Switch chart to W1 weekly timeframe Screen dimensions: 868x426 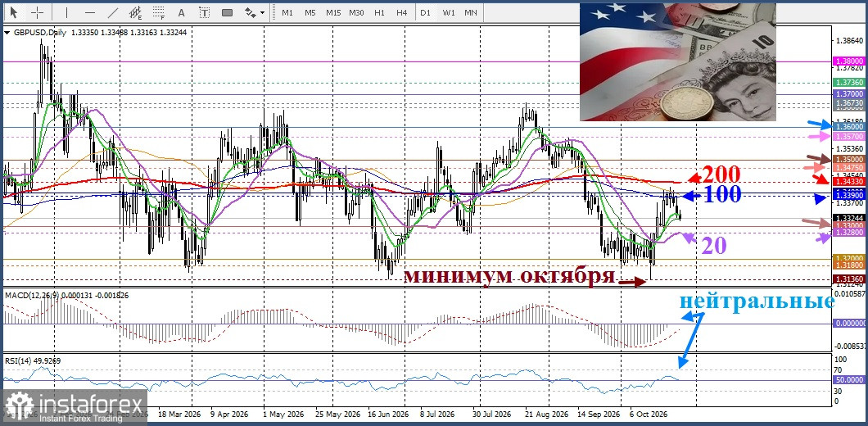tap(449, 12)
